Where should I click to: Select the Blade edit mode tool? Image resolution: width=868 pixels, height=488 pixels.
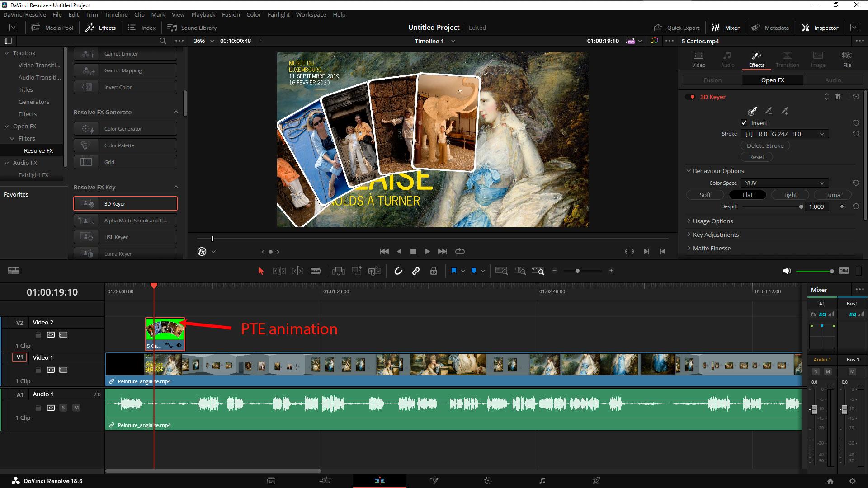coord(316,271)
